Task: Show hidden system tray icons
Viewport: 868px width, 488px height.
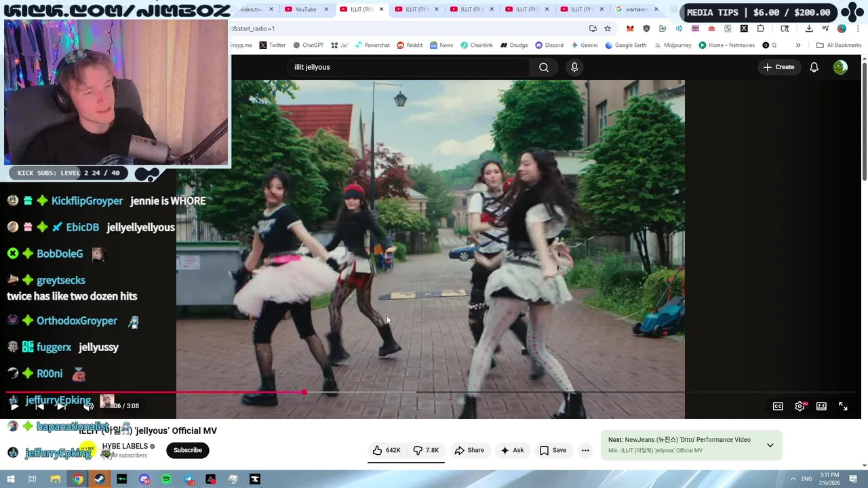Action: 793,479
